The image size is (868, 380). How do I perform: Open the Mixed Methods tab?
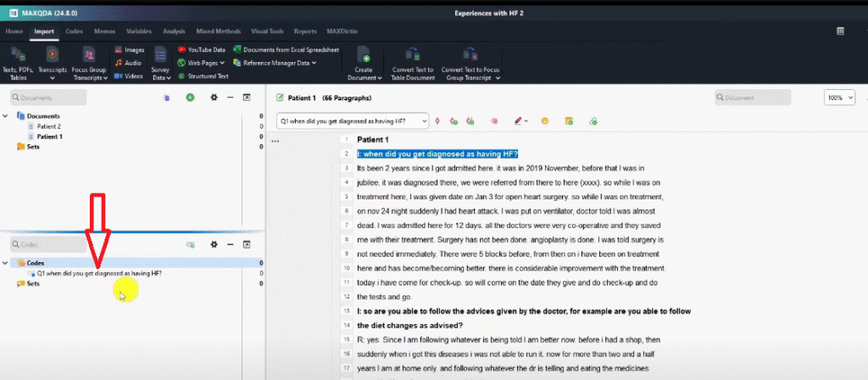(x=218, y=31)
